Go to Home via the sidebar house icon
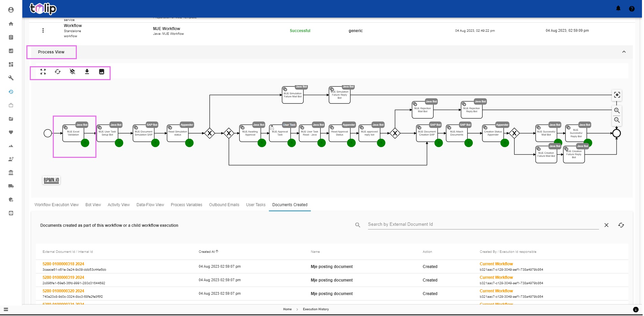 coord(11,24)
